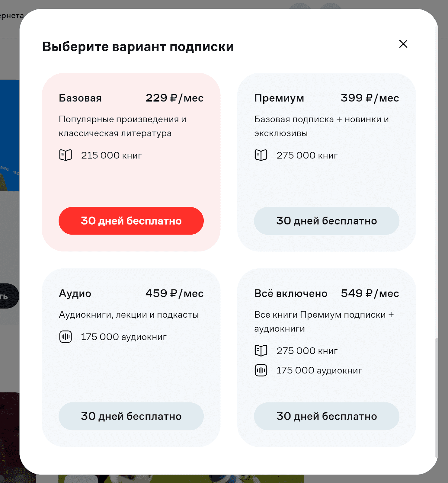448x483 pixels.
Task: Click the Выберите вариант подписки heading
Action: 138,47
